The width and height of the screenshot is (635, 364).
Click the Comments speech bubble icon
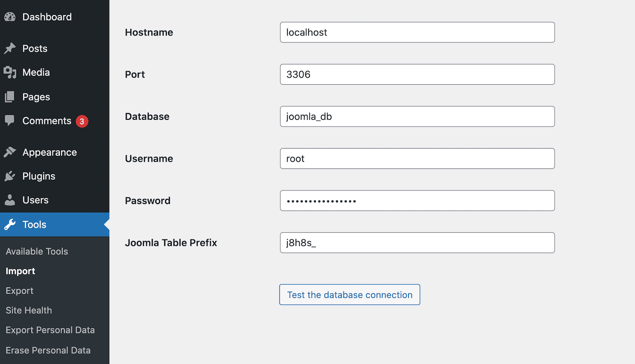click(x=10, y=121)
